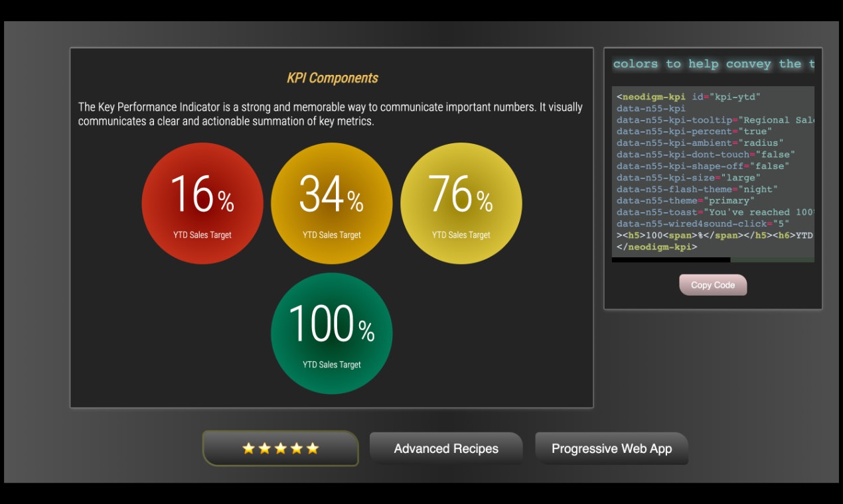This screenshot has height=504, width=843.
Task: Click the opening <neodigm-kpi id="kpi-ytd" line
Action: click(x=688, y=97)
